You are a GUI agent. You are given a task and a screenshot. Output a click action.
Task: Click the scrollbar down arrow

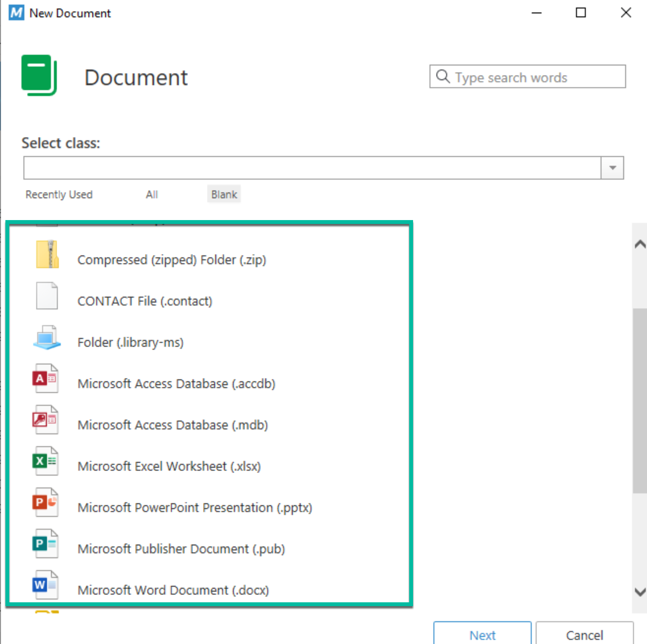[x=640, y=592]
